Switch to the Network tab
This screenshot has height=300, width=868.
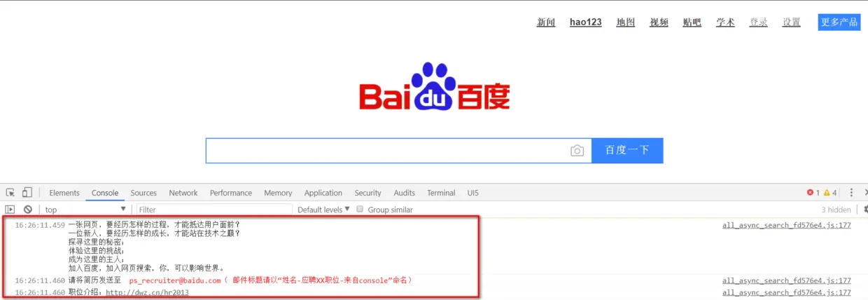pos(183,193)
